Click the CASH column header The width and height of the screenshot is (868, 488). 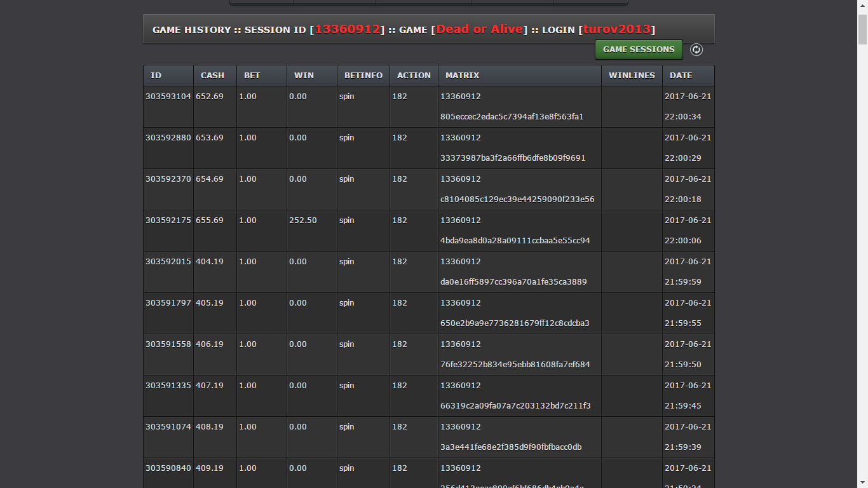tap(213, 76)
